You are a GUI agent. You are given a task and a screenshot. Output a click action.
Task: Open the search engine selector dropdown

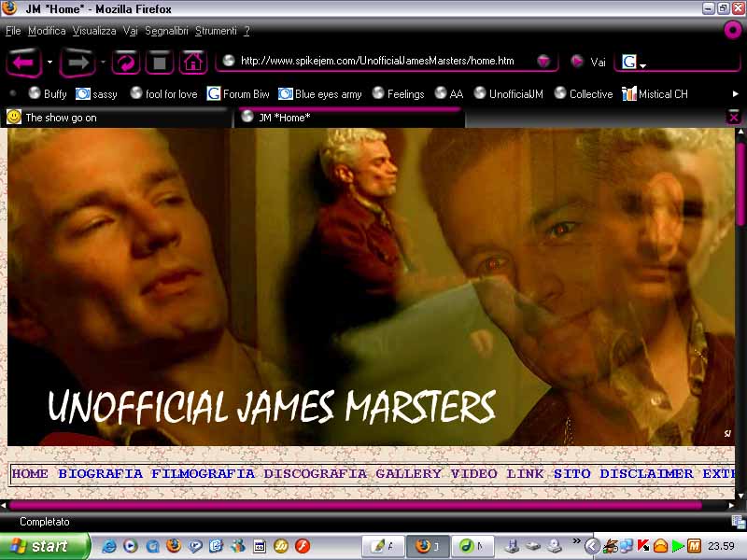[x=642, y=65]
